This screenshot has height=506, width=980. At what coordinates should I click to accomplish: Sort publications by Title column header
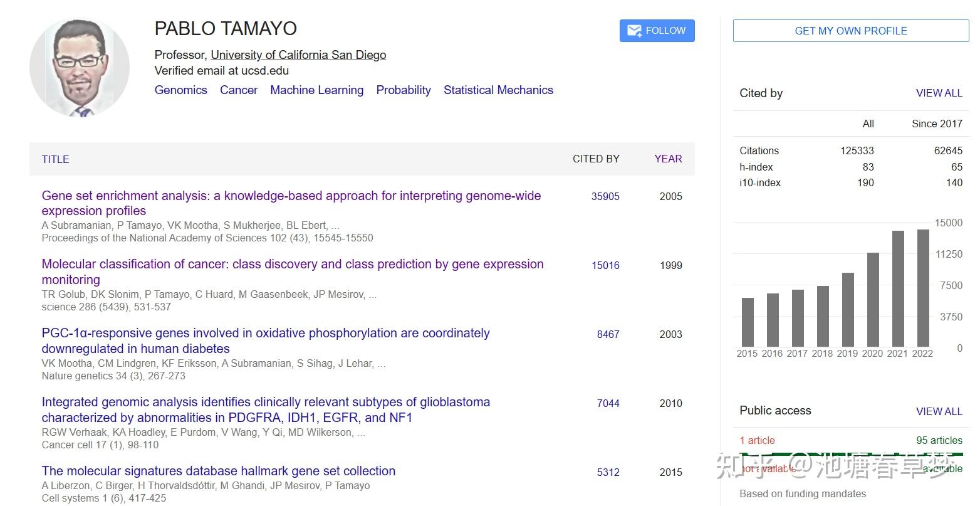pyautogui.click(x=56, y=159)
